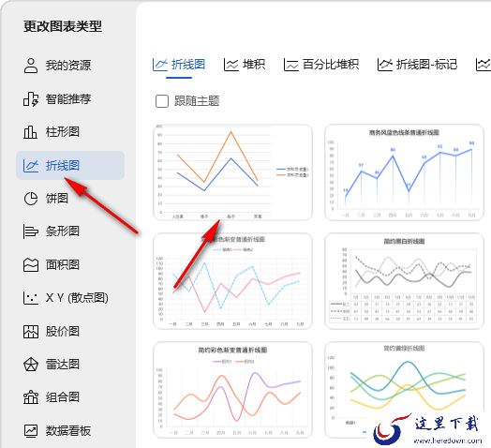Open the 折线图-标记 tab
The width and height of the screenshot is (491, 448).
[x=417, y=65]
